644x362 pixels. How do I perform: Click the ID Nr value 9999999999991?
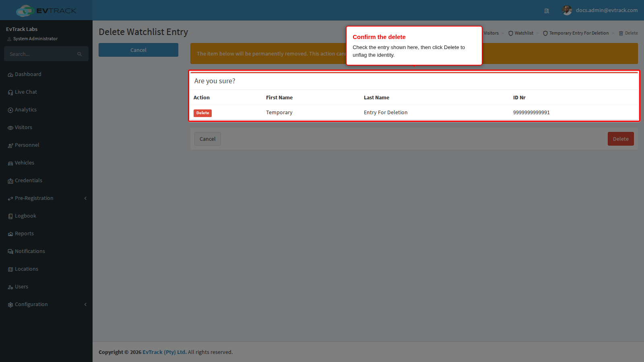531,113
